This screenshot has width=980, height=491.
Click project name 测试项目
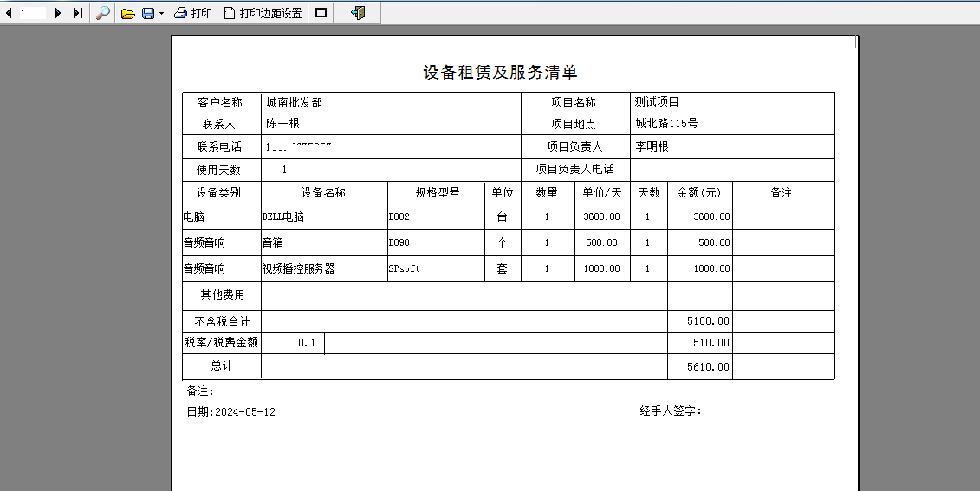pyautogui.click(x=657, y=102)
